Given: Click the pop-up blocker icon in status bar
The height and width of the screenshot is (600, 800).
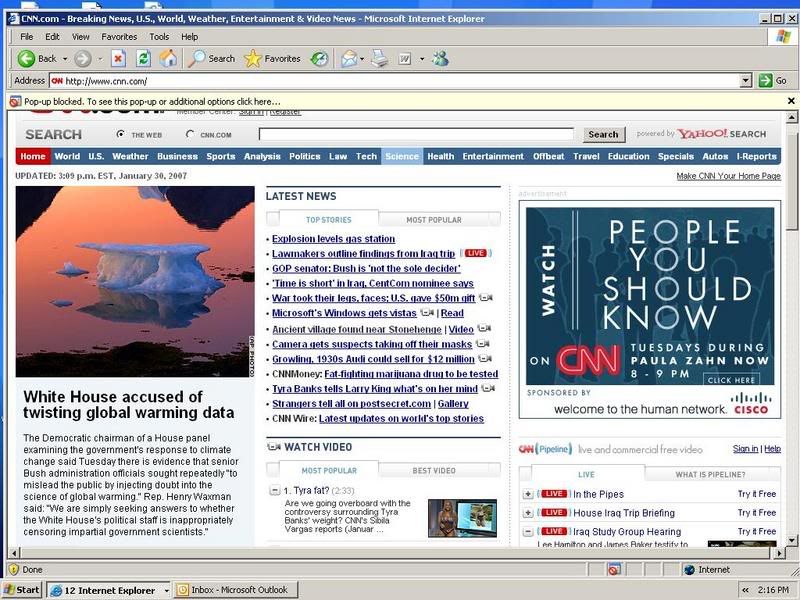Looking at the screenshot, I should tap(615, 569).
